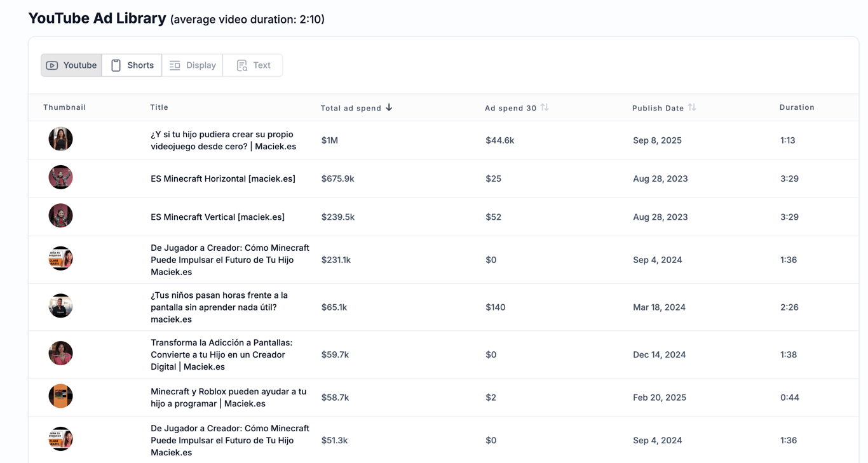Switch to the Text ads tab
The height and width of the screenshot is (463, 868).
pyautogui.click(x=253, y=65)
